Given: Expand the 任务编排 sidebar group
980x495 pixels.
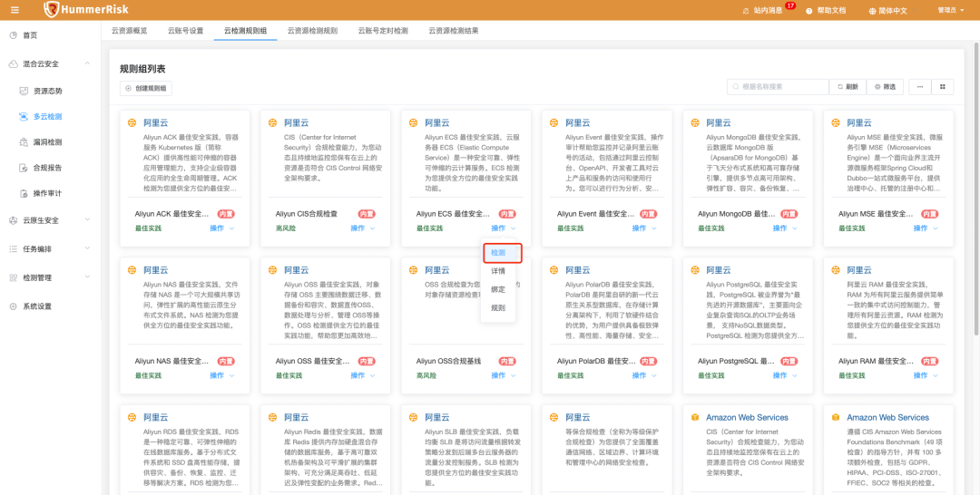Looking at the screenshot, I should pyautogui.click(x=50, y=249).
